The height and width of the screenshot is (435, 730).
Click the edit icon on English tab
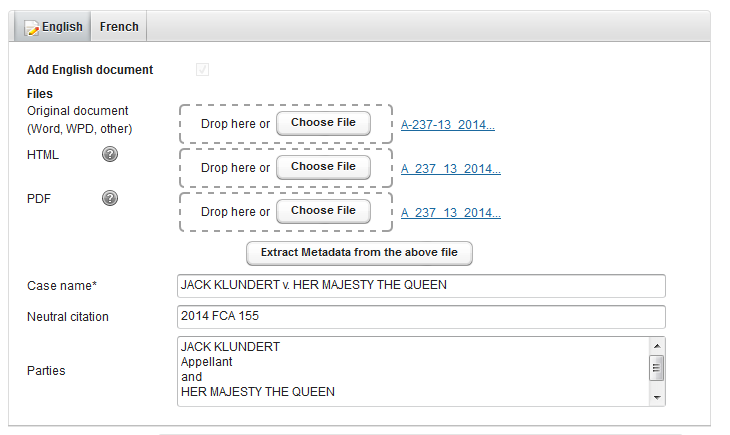click(30, 27)
